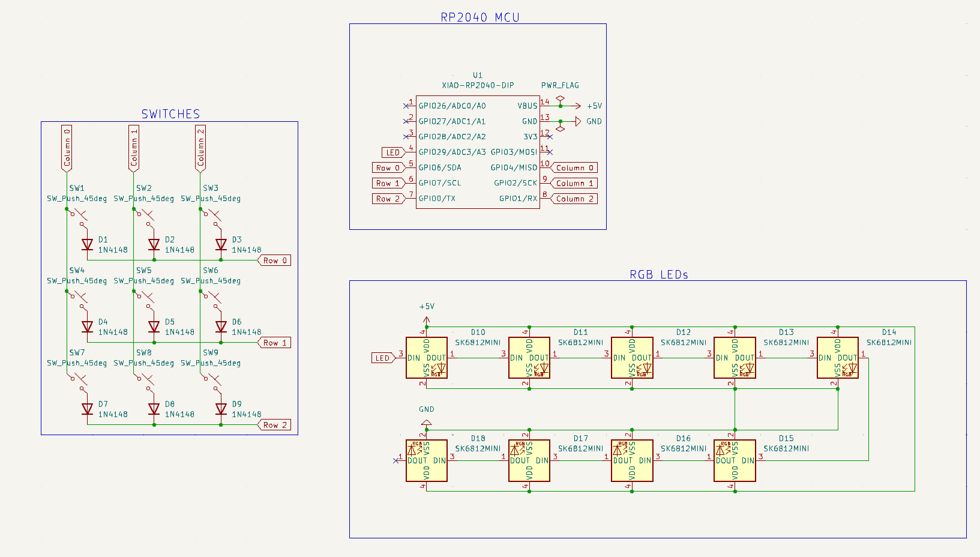Click the 3V3 pin name on U1

click(531, 137)
